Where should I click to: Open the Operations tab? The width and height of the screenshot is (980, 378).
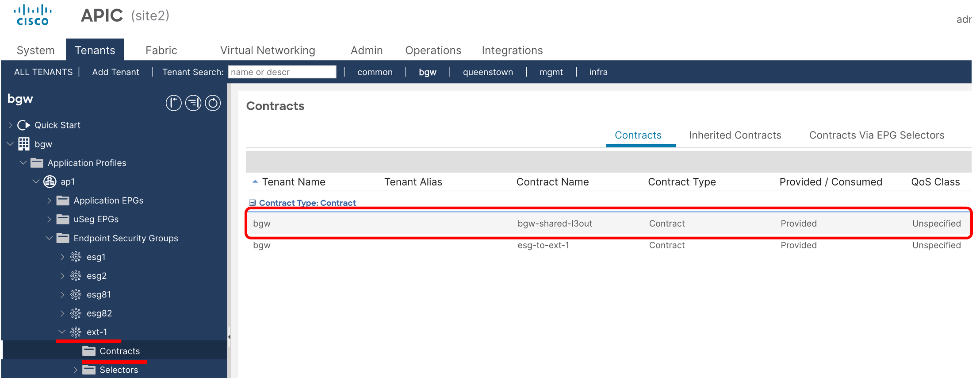tap(433, 50)
